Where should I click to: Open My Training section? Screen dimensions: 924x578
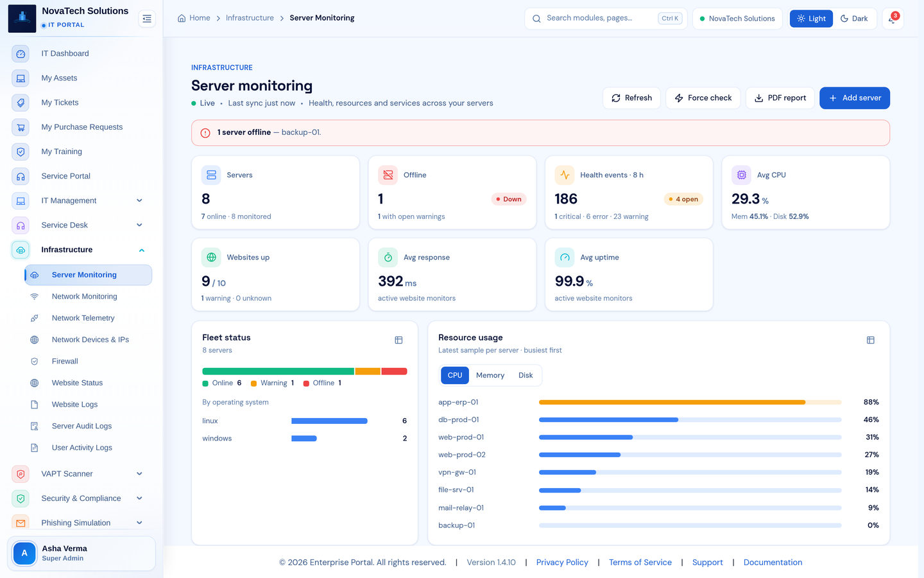81,152
